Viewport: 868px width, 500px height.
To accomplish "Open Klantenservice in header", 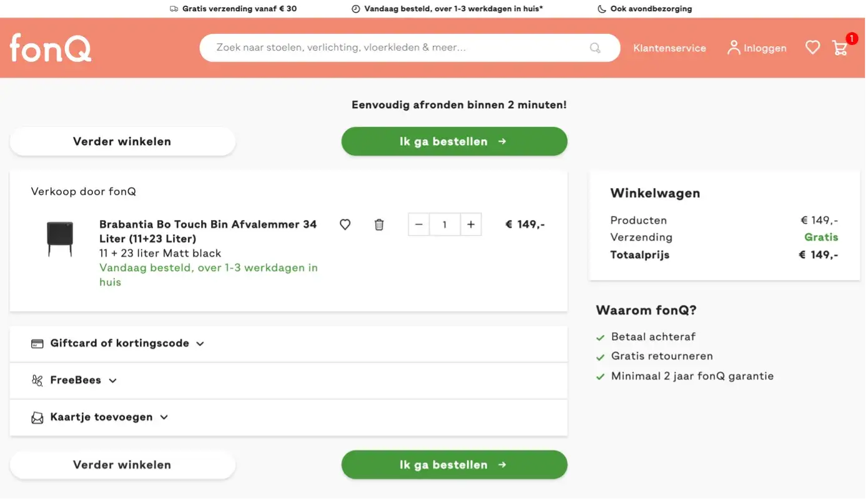I will click(669, 48).
